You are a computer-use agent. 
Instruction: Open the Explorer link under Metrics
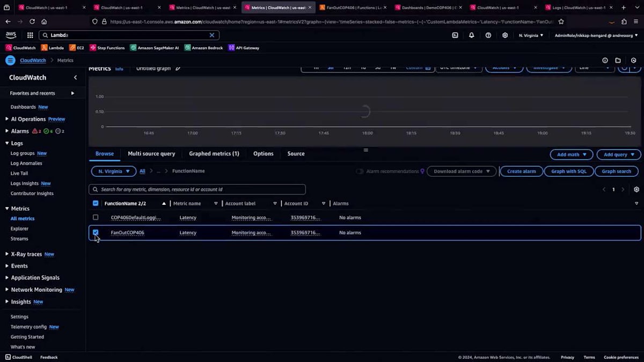[x=19, y=228]
